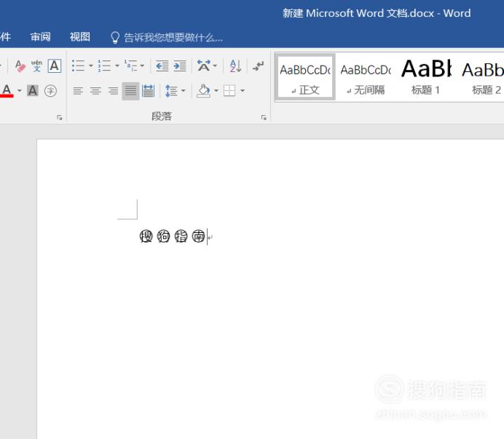Select the 正文 (Normal) style
Image resolution: width=504 pixels, height=439 pixels.
click(x=305, y=77)
